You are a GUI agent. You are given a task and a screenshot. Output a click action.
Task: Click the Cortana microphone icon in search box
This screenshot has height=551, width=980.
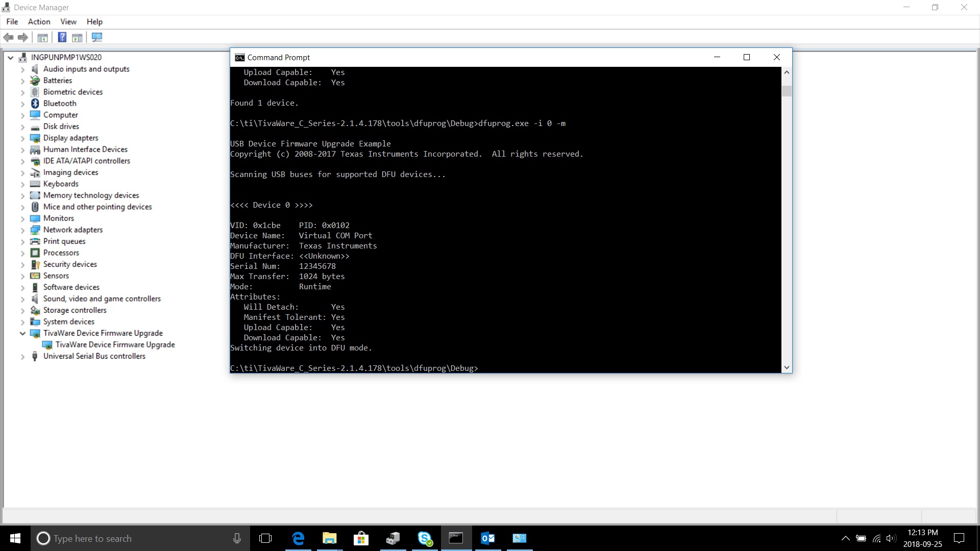click(x=237, y=538)
